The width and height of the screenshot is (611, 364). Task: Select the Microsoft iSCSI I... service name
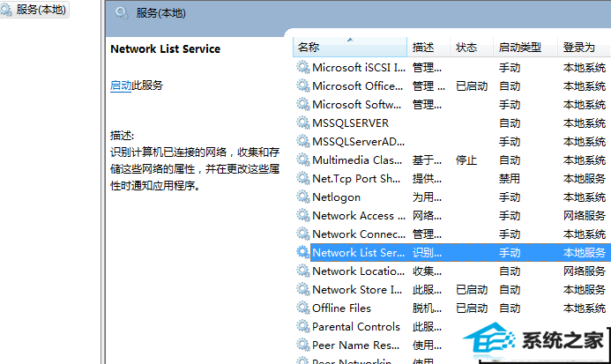359,67
